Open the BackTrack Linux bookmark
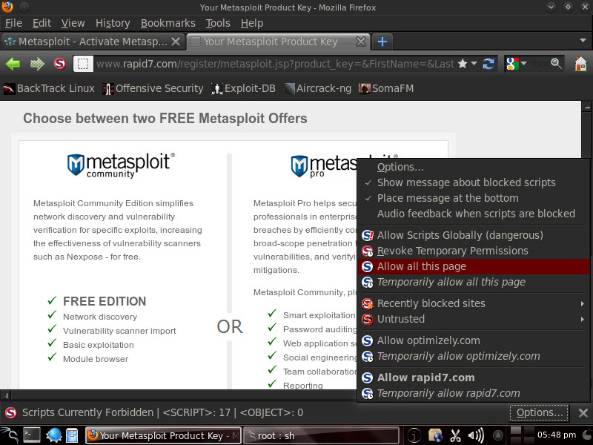Screen dimensions: 593x445 click(x=49, y=88)
